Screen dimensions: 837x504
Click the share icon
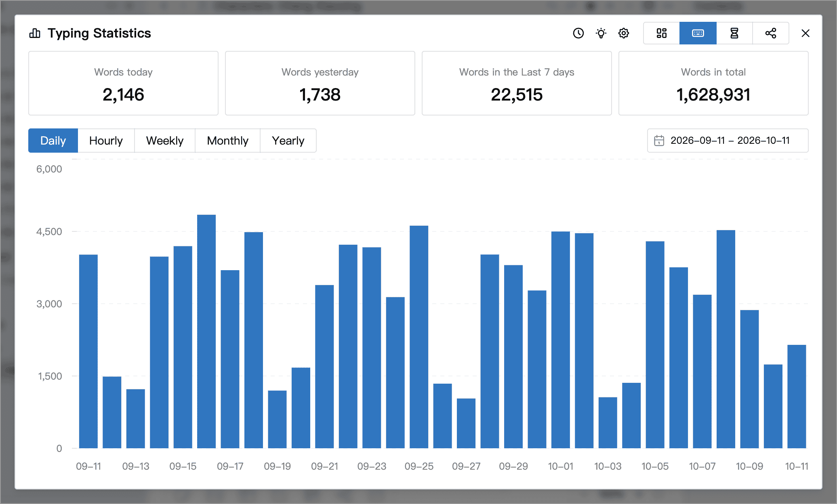pos(771,33)
